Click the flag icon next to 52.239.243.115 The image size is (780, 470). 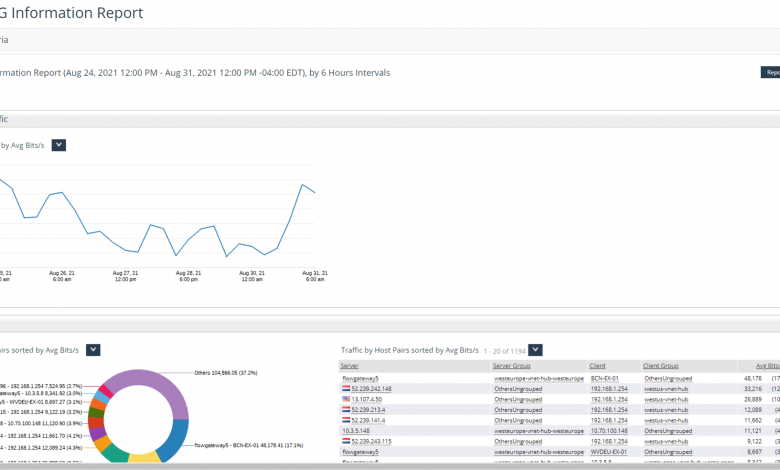point(346,441)
